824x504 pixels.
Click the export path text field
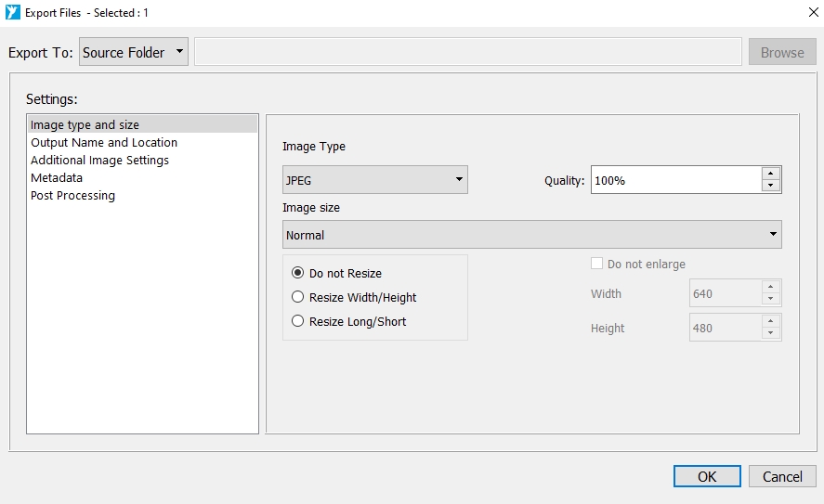[467, 52]
